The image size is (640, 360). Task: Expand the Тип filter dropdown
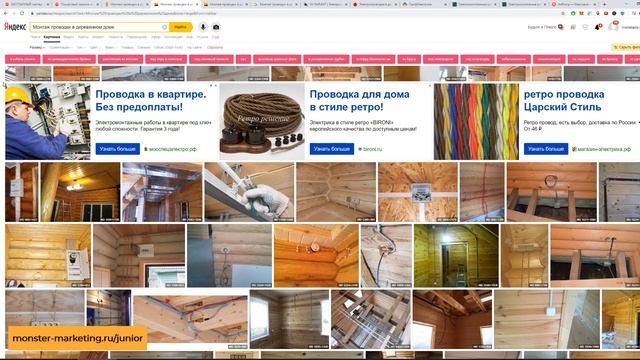coord(81,47)
